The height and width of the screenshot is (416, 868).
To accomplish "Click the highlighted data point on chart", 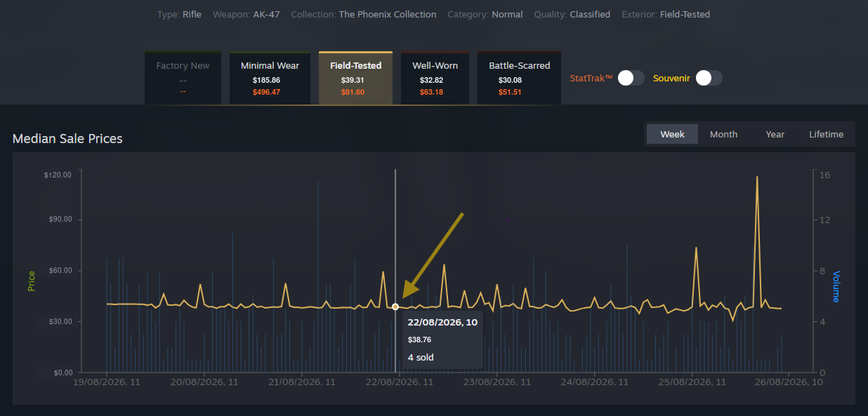I will pyautogui.click(x=395, y=307).
